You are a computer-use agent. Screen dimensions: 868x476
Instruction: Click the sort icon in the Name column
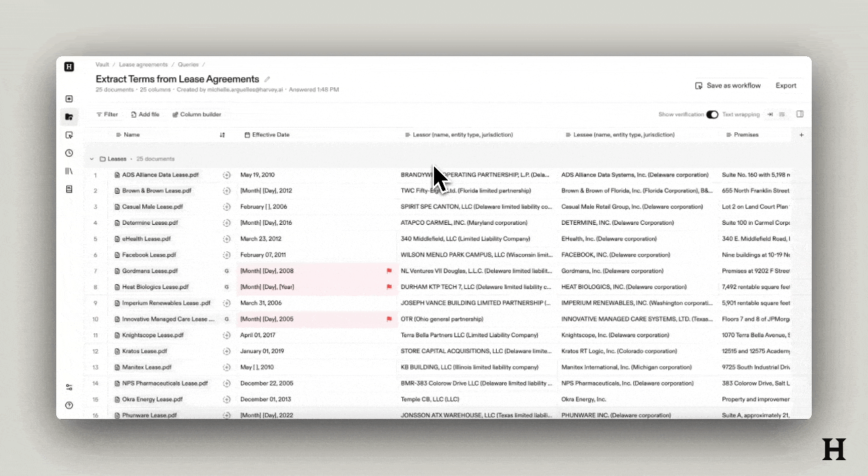pos(222,135)
